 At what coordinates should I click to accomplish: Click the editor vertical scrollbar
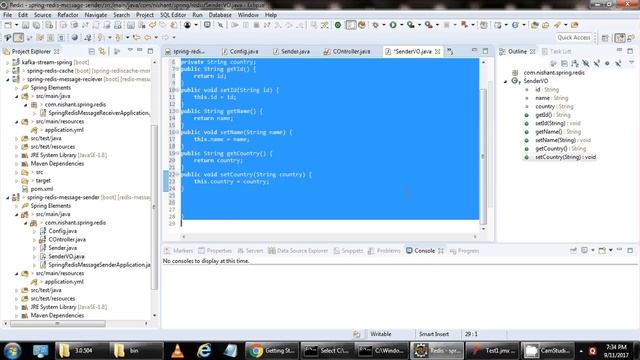pyautogui.click(x=484, y=156)
